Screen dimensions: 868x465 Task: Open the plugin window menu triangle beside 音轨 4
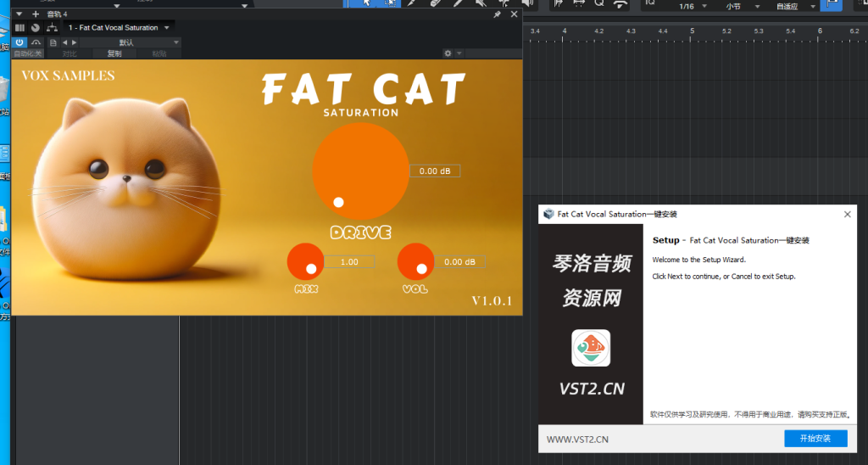[19, 14]
